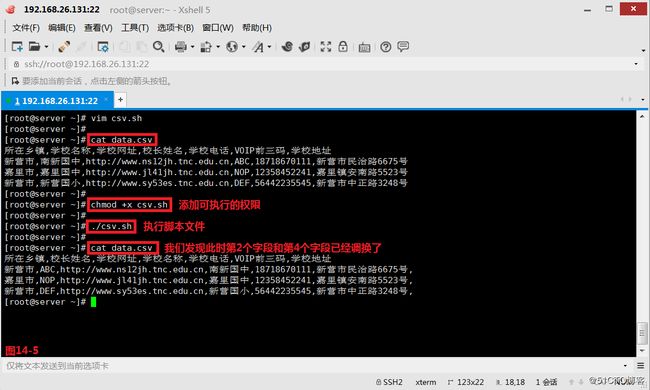
Task: Open the 编辑(E) menu
Action: [62, 28]
